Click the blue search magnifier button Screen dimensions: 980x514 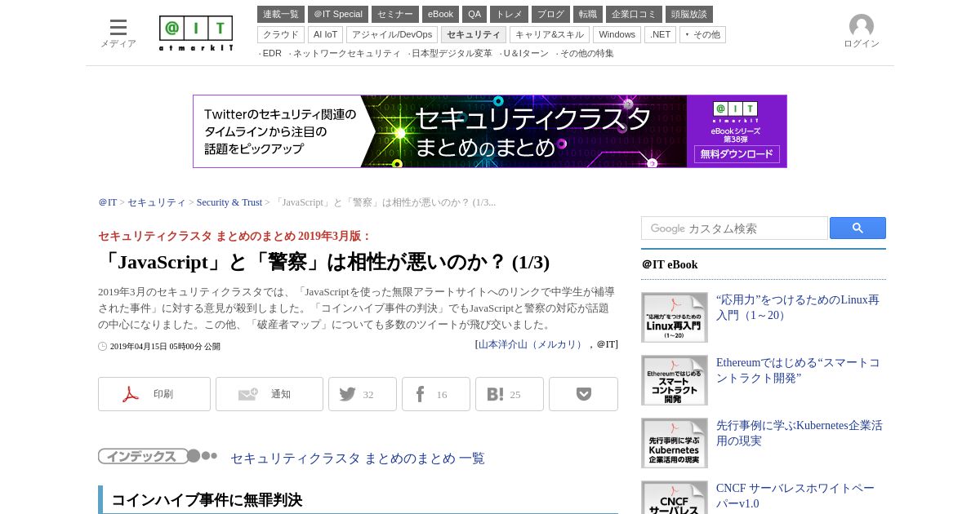click(x=857, y=228)
